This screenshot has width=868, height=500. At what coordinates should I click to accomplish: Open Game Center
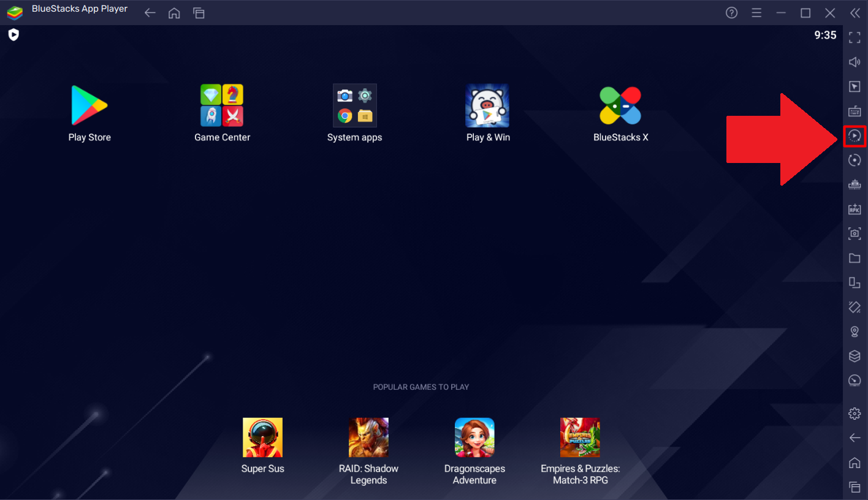tap(222, 106)
